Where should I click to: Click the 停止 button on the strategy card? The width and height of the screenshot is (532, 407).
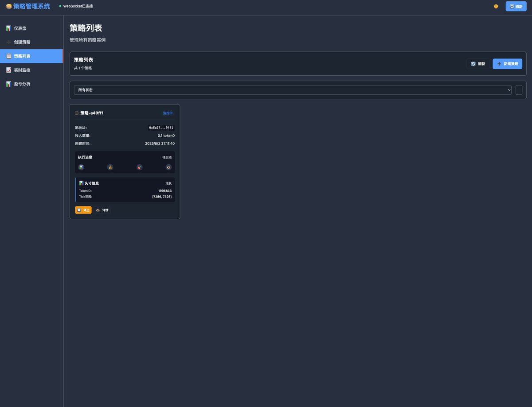[x=83, y=209]
